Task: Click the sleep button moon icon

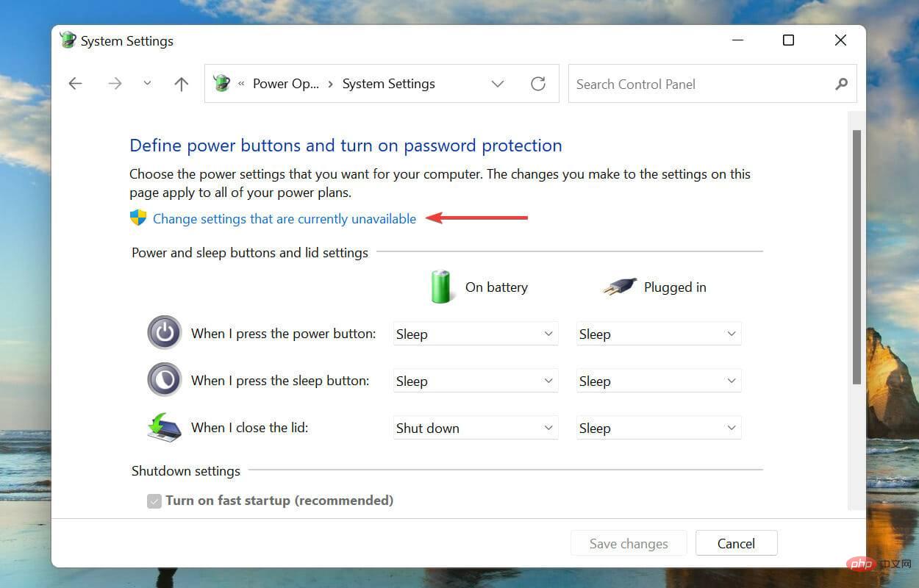Action: tap(164, 379)
